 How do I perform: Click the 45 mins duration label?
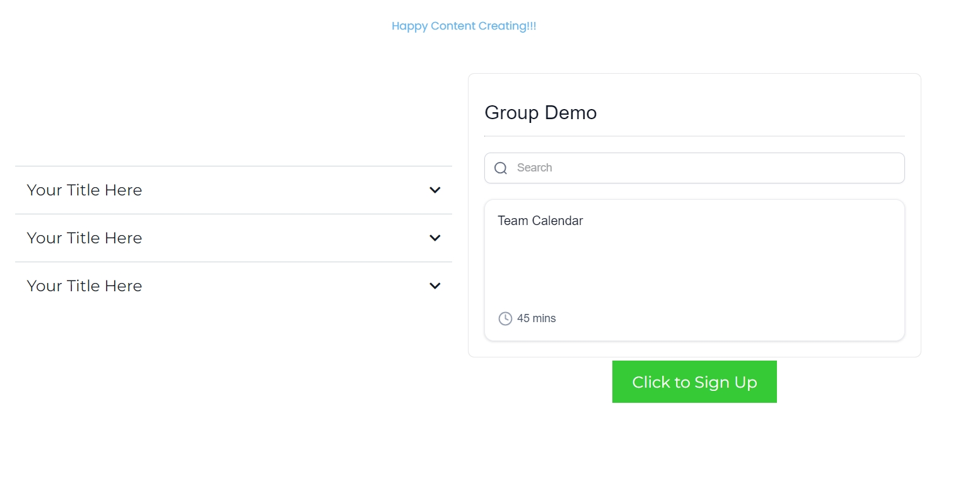point(536,318)
